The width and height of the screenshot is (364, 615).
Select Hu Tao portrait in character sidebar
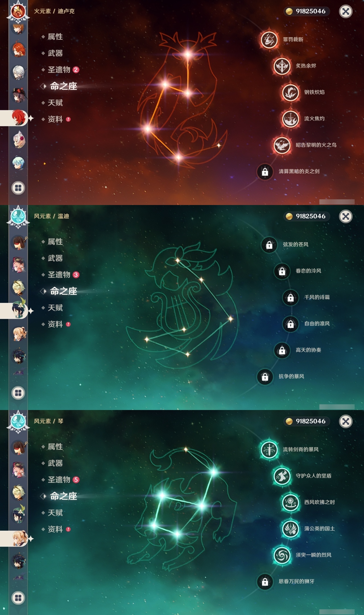(19, 95)
